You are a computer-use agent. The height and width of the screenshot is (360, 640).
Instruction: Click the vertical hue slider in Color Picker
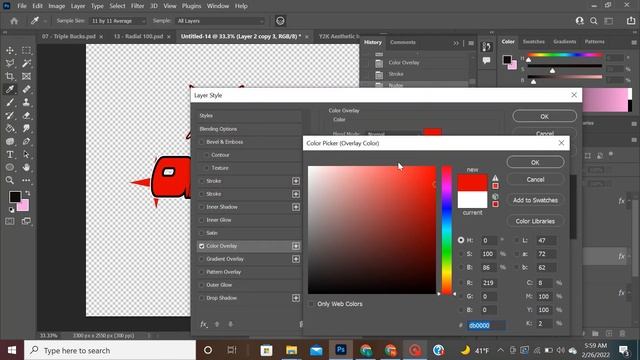pos(447,229)
